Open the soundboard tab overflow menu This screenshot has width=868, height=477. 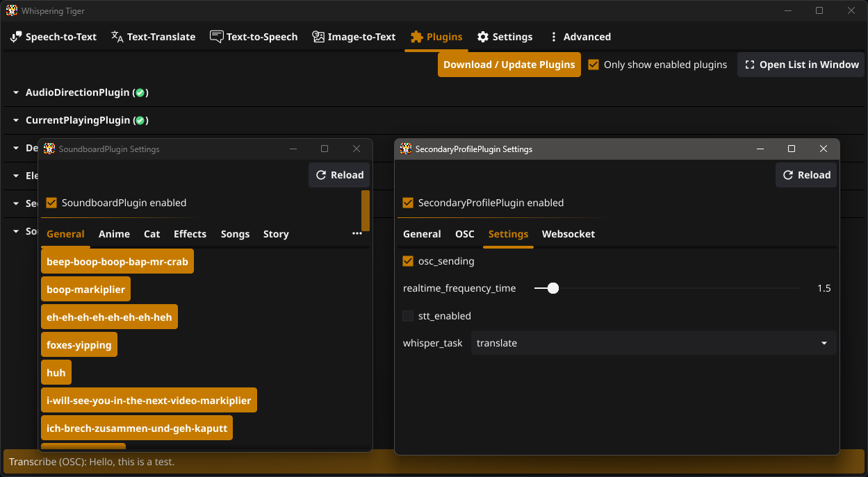[x=357, y=233]
